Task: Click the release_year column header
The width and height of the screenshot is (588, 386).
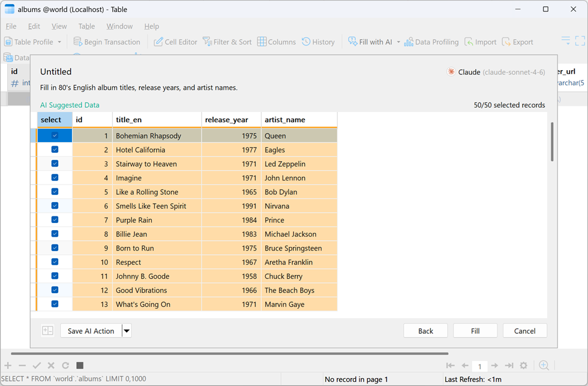Action: 232,119
